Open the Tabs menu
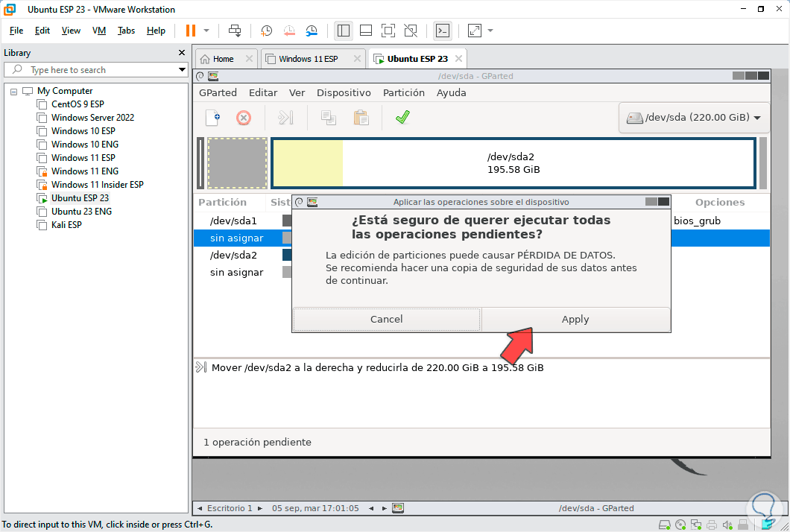 coord(126,31)
